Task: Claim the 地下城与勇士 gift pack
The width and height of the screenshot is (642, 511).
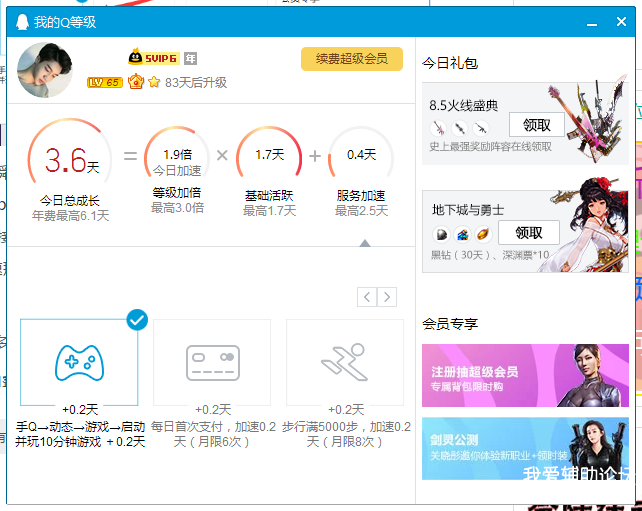Action: [x=529, y=233]
